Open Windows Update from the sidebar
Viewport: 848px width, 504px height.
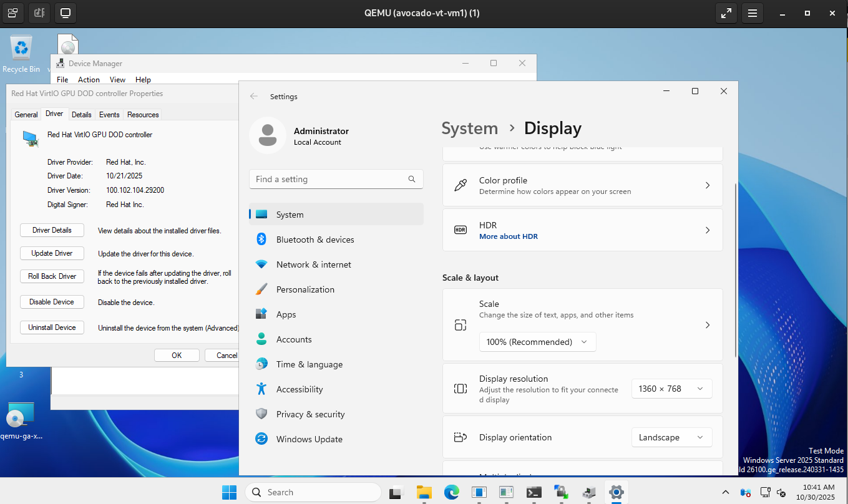point(309,439)
